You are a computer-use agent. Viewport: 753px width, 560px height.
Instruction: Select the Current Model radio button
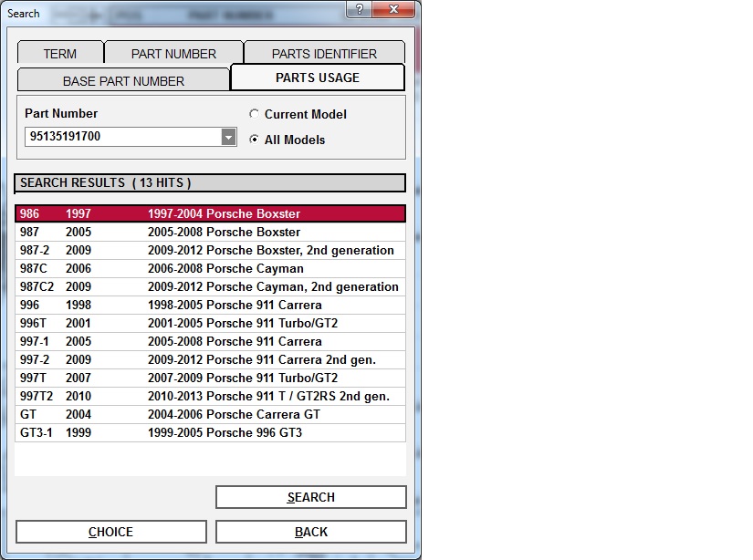(x=254, y=114)
